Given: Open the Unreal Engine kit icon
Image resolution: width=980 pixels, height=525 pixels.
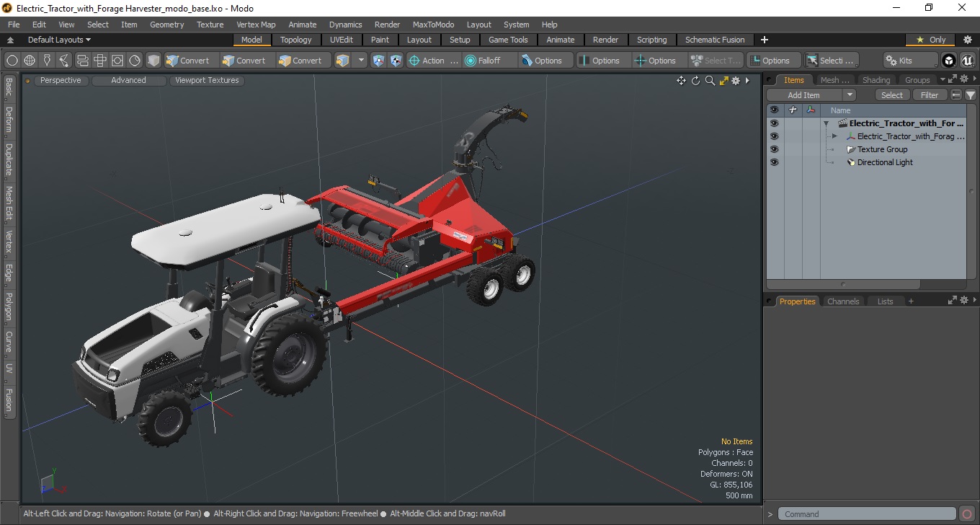Looking at the screenshot, I should click(967, 61).
